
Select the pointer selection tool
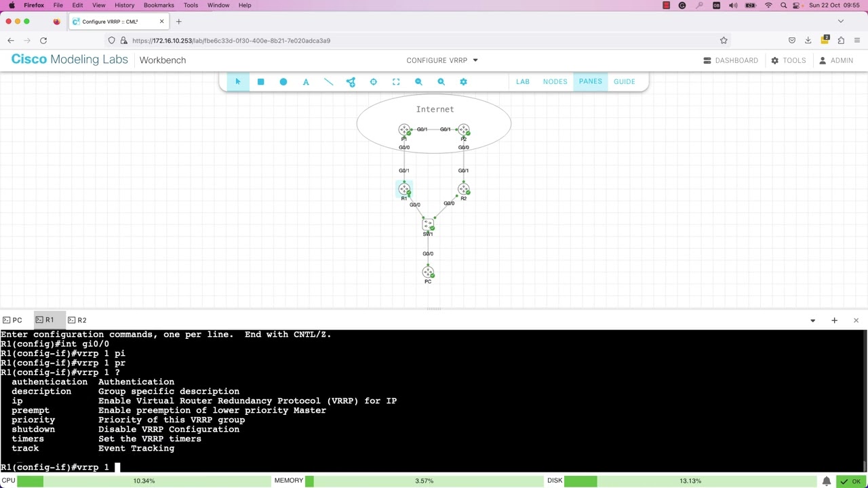click(238, 82)
